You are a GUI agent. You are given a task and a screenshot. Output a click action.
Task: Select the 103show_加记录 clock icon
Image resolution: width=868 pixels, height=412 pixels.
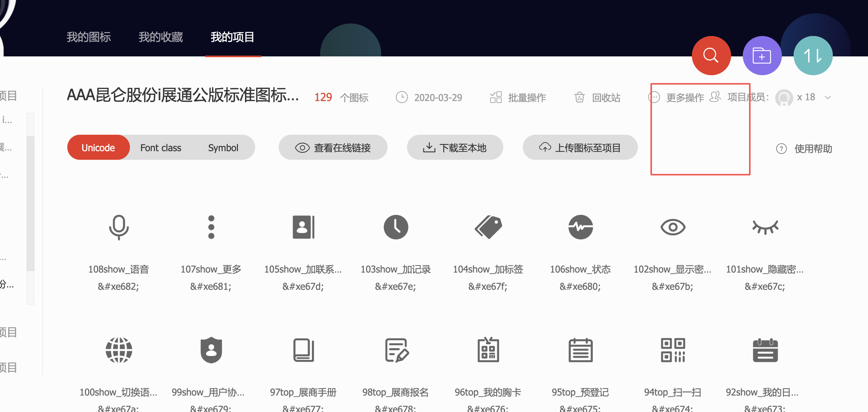[x=396, y=227]
